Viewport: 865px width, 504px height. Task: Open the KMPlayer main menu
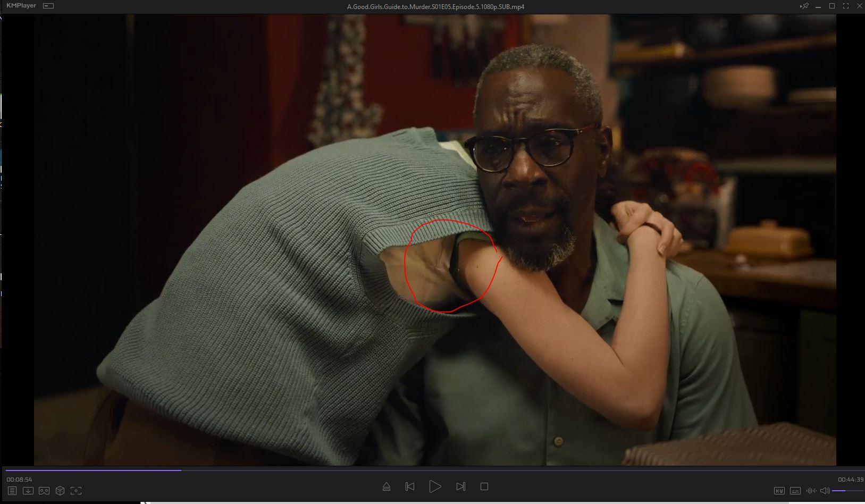pos(21,6)
